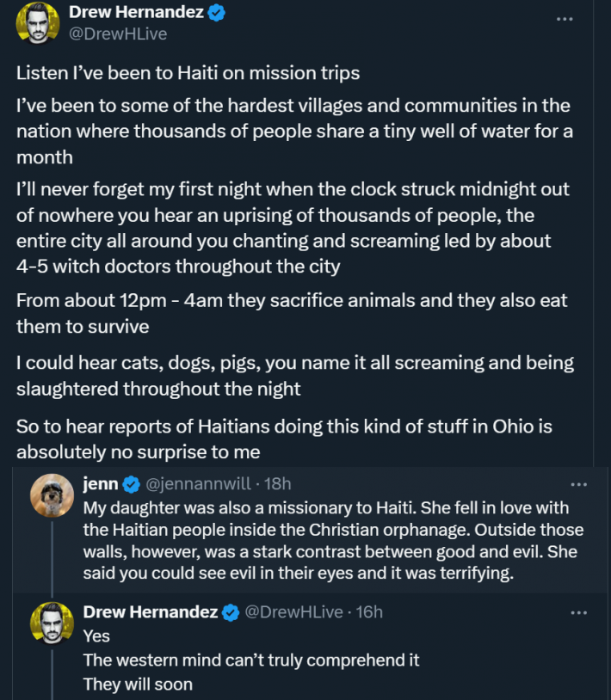611x700 pixels.
Task: Open the @jennannwill handle link
Action: point(196,484)
